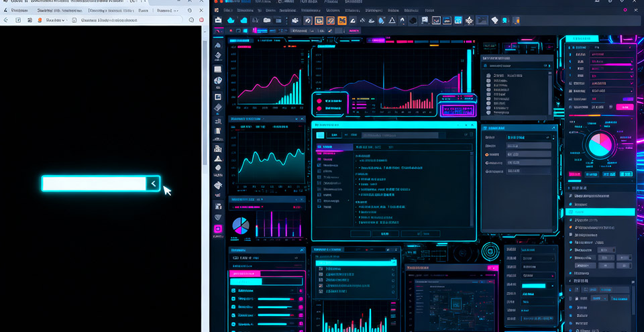Viewport: 644px width, 332px height.
Task: Expand the highlighted cyan row in the right panel
Action: pyautogui.click(x=600, y=212)
